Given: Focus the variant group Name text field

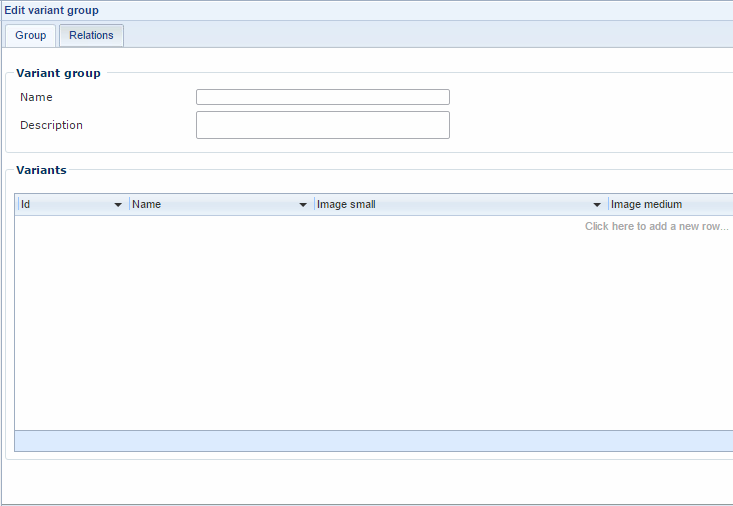Looking at the screenshot, I should (322, 97).
